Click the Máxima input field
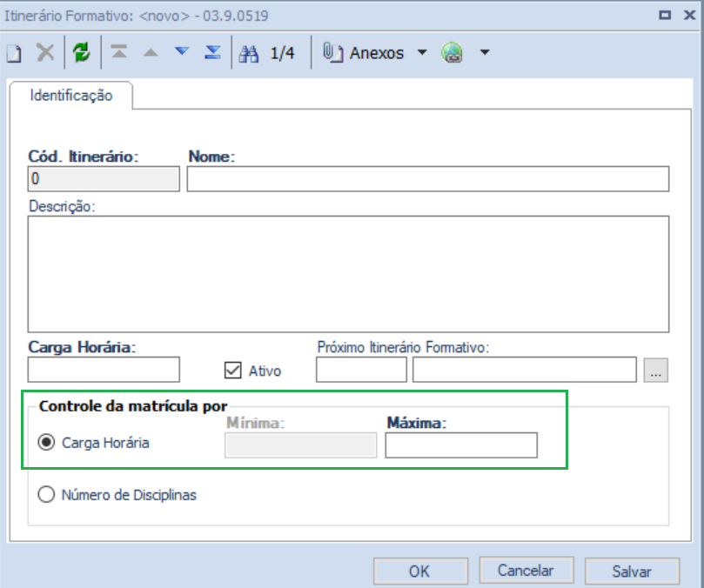Screen dimensions: 704x588 click(461, 445)
